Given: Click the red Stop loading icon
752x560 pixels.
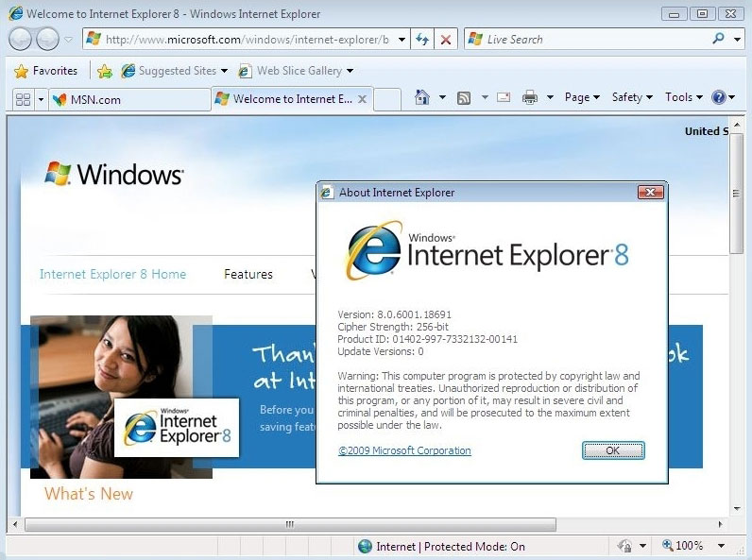Looking at the screenshot, I should point(446,40).
